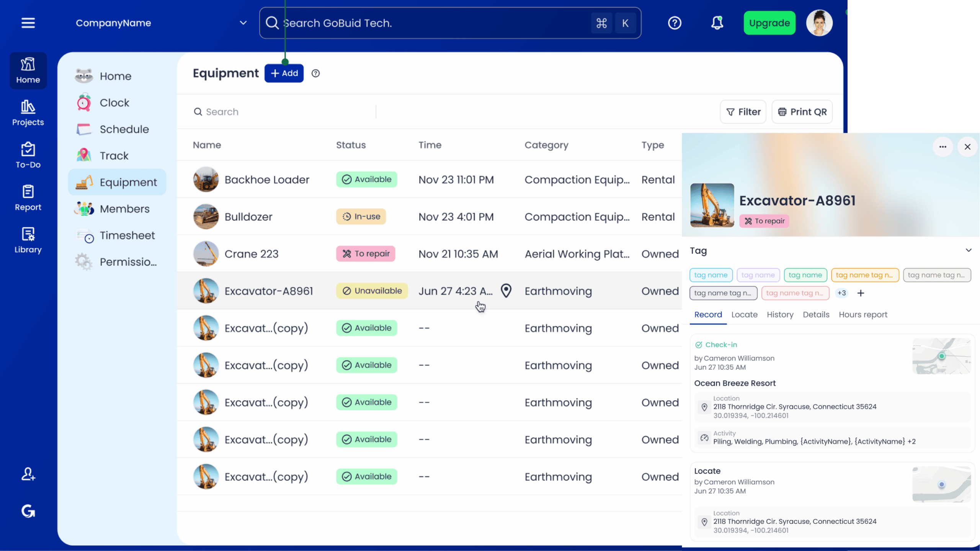Click the Print QR button
The width and height of the screenshot is (980, 551).
pos(802,112)
